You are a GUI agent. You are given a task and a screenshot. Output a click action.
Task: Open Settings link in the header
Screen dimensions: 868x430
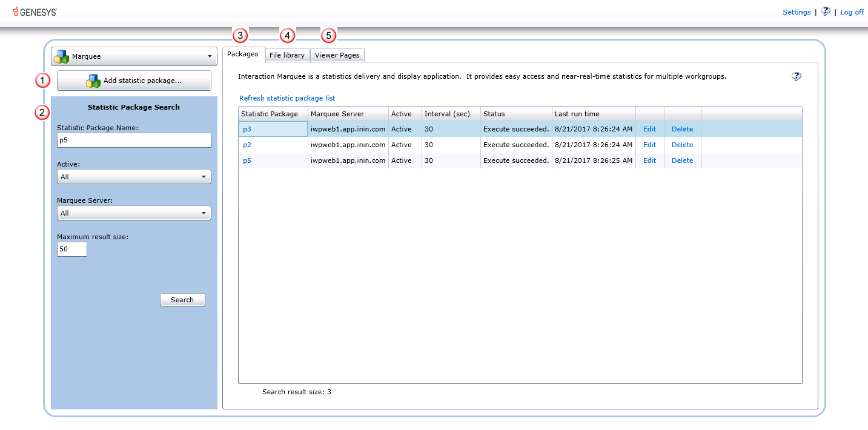pyautogui.click(x=796, y=12)
